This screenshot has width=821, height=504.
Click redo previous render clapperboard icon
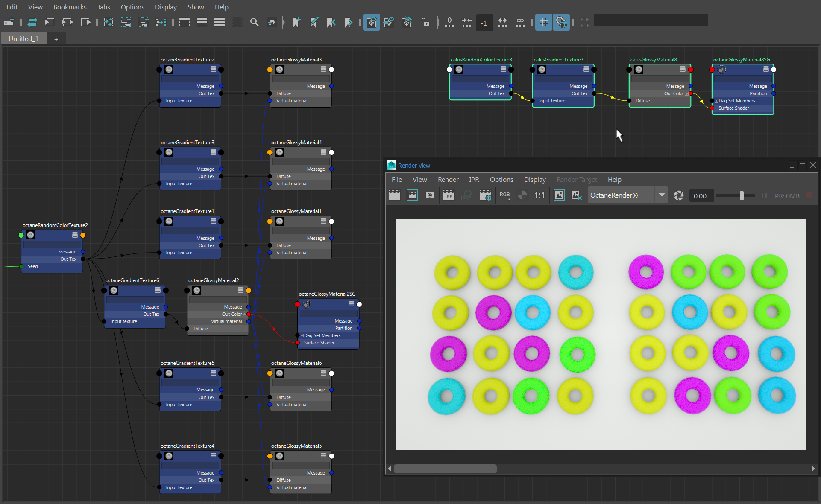[395, 195]
